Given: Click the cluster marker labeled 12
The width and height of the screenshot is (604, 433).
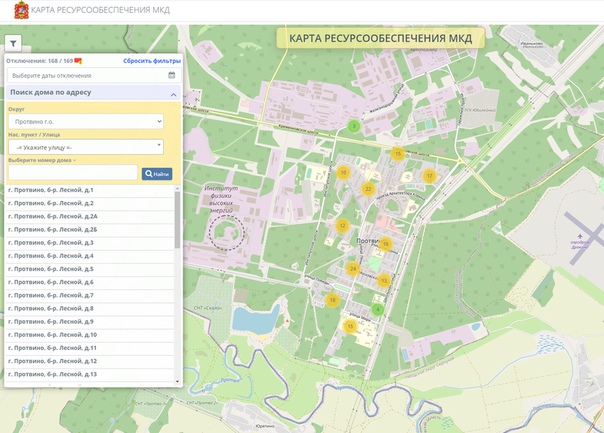Looking at the screenshot, I should (x=342, y=226).
